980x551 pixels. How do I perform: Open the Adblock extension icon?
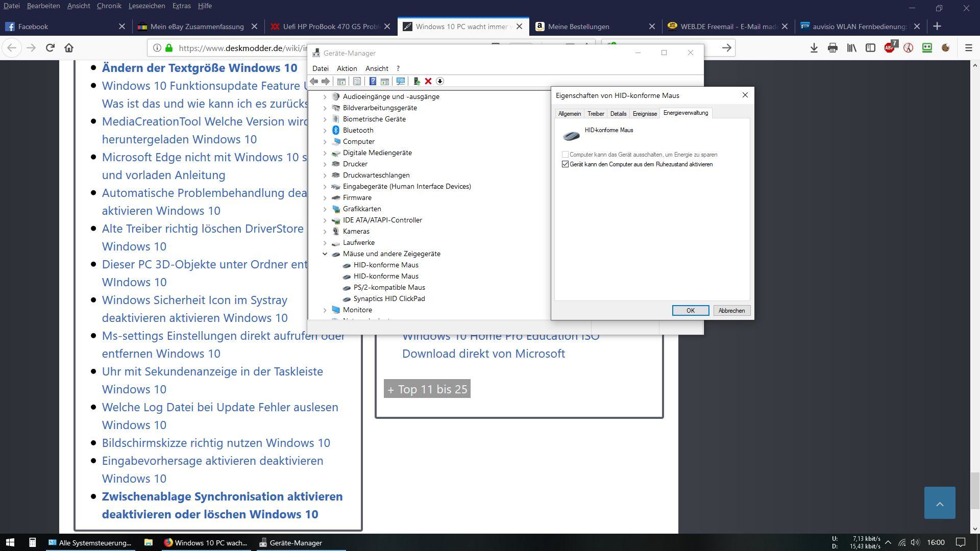pyautogui.click(x=890, y=48)
